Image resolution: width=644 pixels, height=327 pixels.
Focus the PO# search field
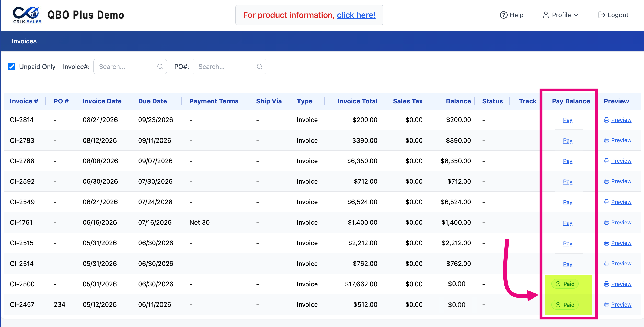229,67
